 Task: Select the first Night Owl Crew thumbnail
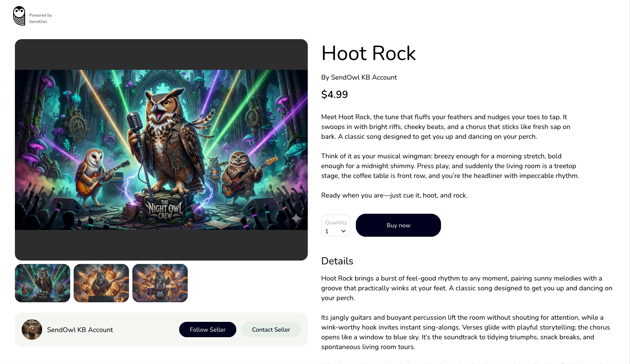(x=43, y=283)
